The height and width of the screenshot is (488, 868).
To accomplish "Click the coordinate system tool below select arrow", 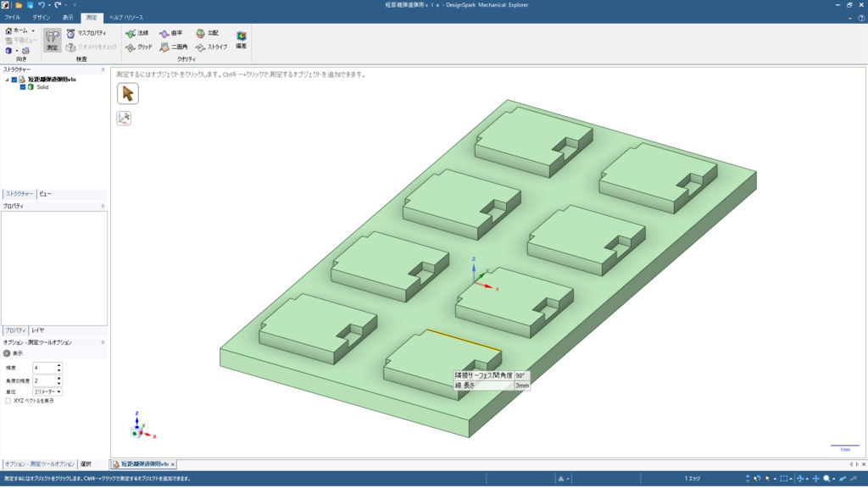I will [x=124, y=118].
